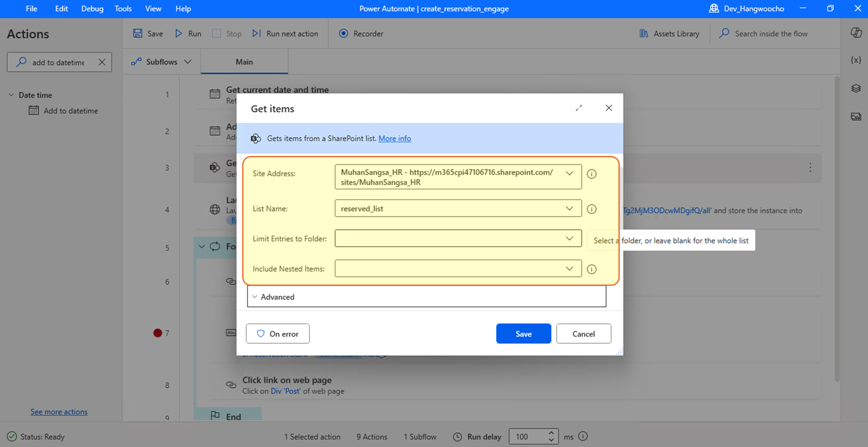
Task: Open the File menu
Action: click(31, 9)
